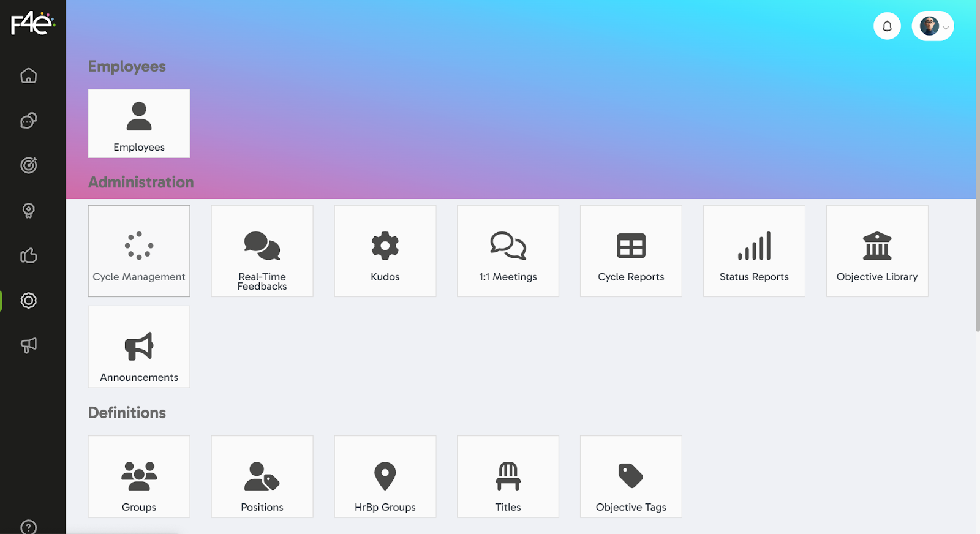The height and width of the screenshot is (534, 980).
Task: Click the page vertical scrollbar
Action: click(x=977, y=165)
